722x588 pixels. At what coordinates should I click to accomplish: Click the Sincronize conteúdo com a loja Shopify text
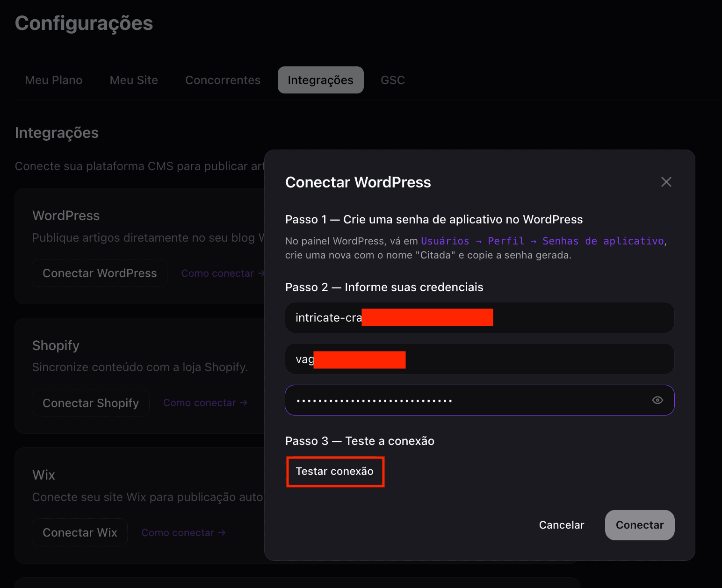point(140,367)
